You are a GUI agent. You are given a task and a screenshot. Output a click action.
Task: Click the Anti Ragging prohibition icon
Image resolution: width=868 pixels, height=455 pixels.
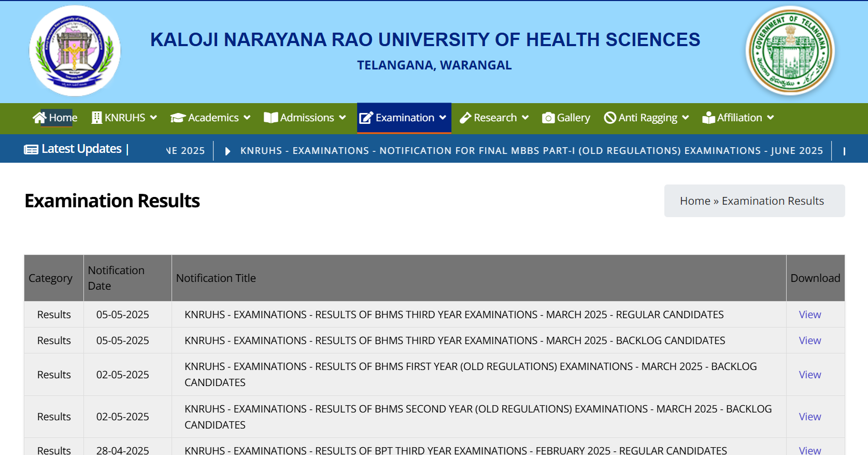(610, 118)
